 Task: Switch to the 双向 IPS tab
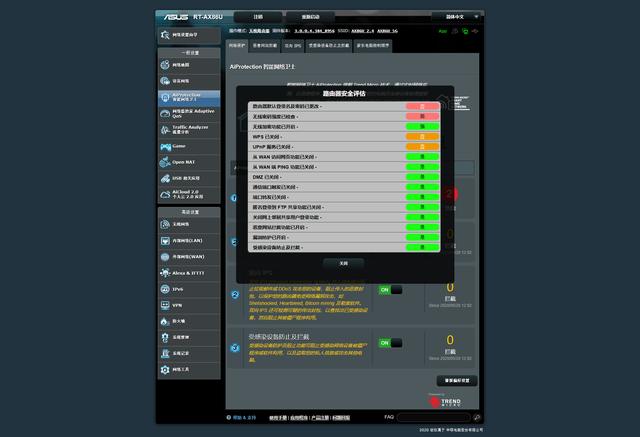point(293,46)
